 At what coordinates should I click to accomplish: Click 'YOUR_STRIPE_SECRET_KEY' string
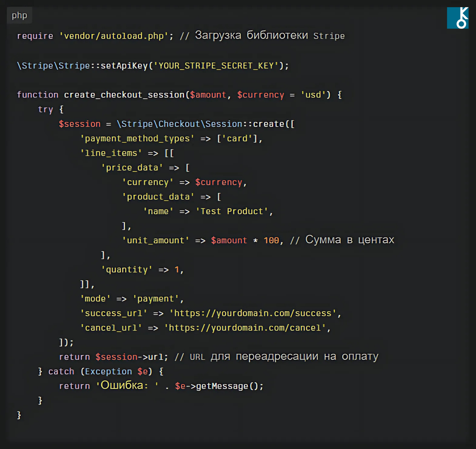pyautogui.click(x=216, y=65)
